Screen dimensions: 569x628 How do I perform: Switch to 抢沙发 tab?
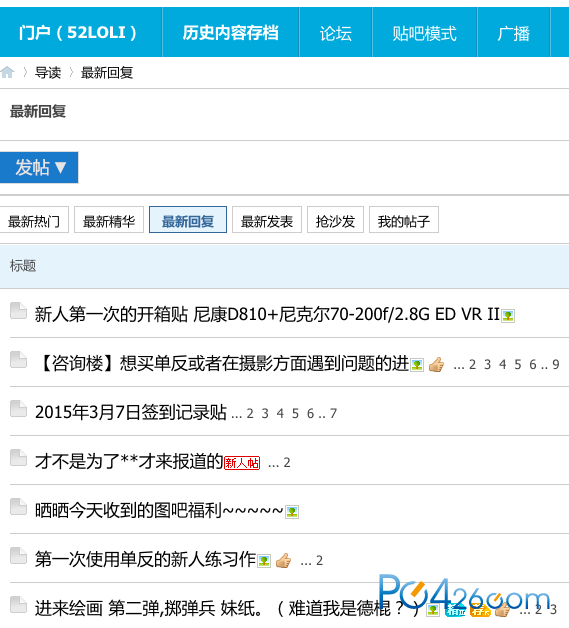[x=335, y=219]
